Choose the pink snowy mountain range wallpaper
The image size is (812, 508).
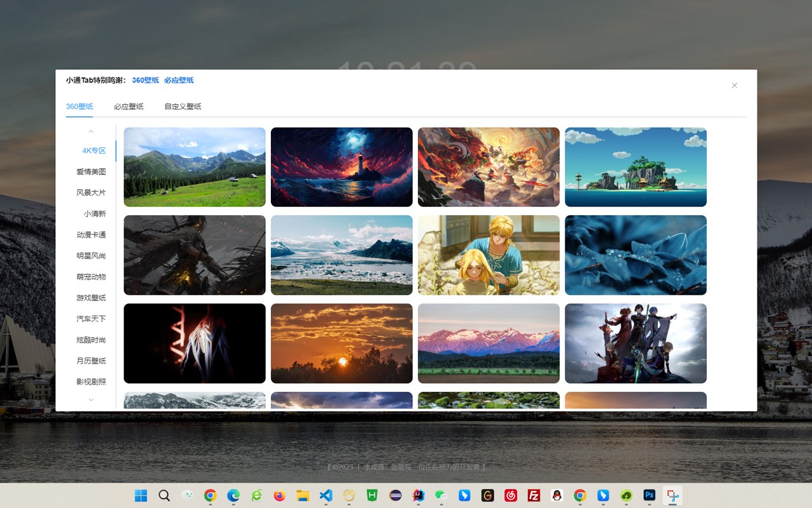coord(488,344)
